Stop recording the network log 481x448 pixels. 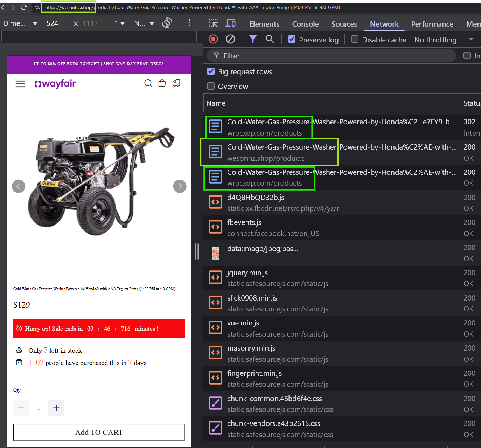pos(213,39)
